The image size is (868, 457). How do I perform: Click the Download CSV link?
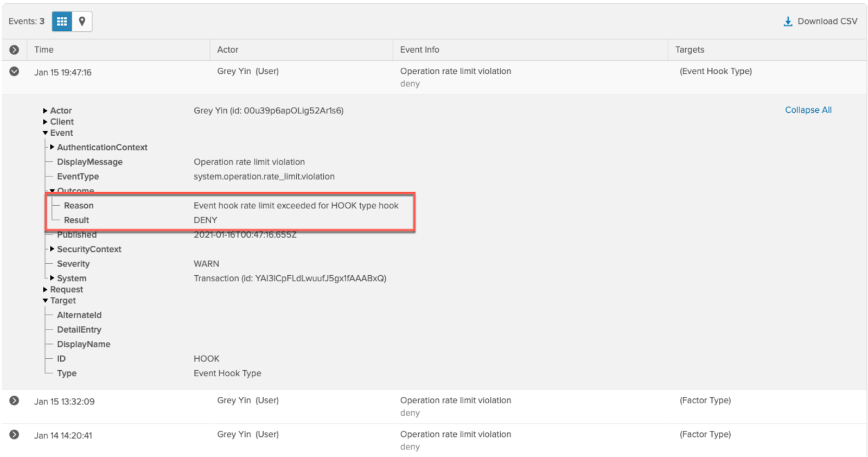point(827,21)
